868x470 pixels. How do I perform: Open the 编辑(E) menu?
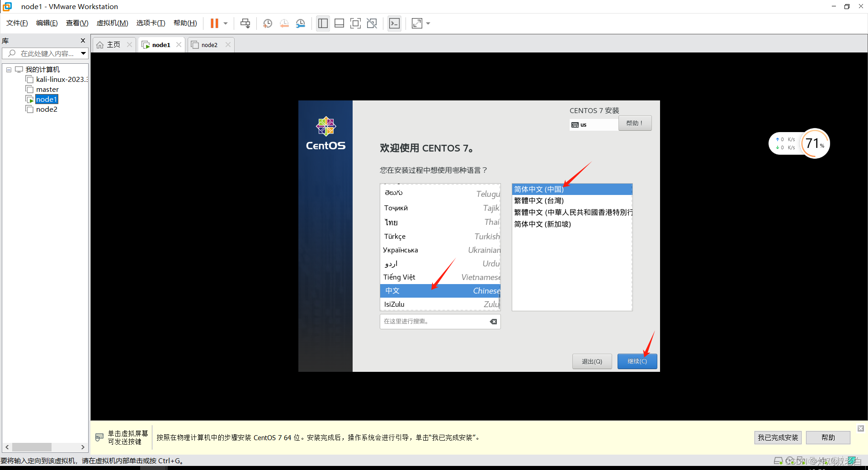[47, 23]
